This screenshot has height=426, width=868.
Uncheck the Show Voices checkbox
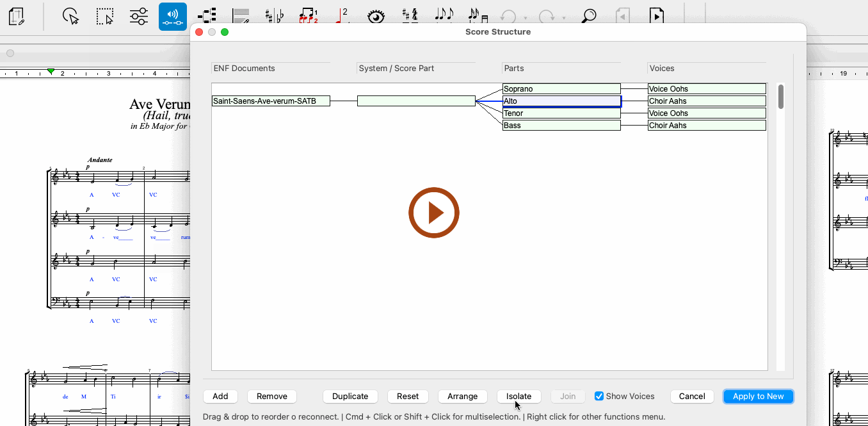pyautogui.click(x=599, y=397)
